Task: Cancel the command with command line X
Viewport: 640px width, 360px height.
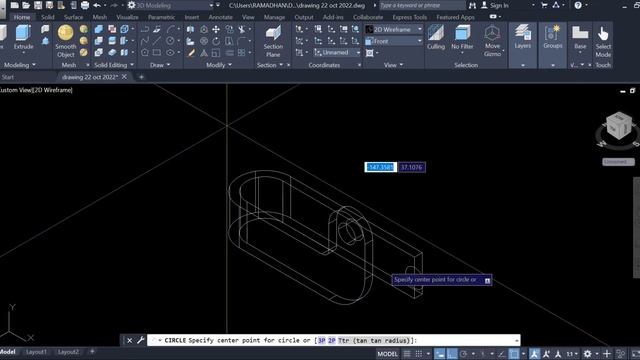Action: [129, 340]
